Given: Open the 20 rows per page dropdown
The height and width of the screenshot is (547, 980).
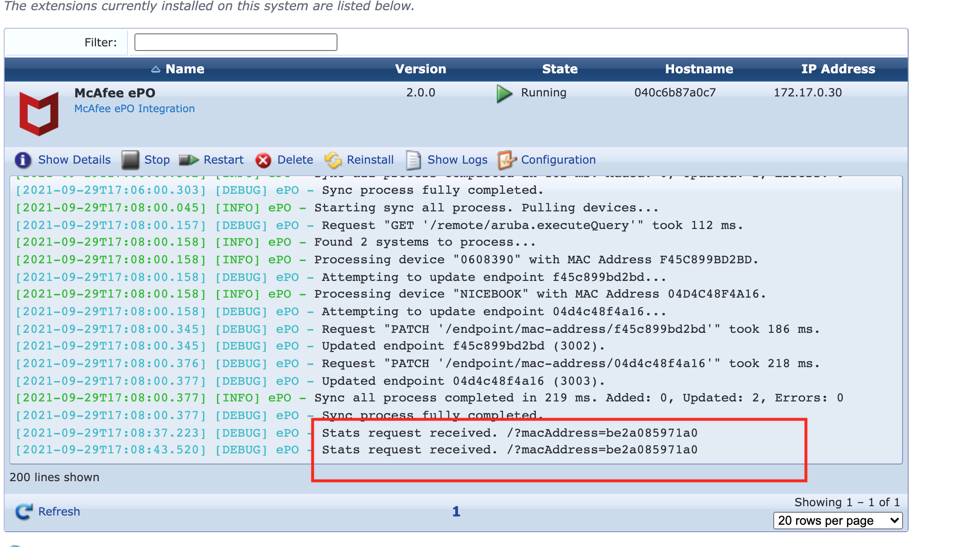Looking at the screenshot, I should coord(838,521).
